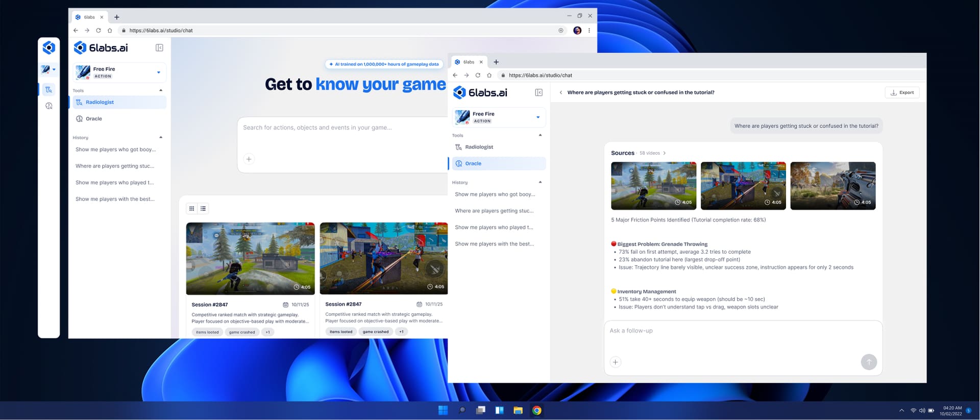Select Oracle in the Oracle window sidebar

(x=499, y=164)
